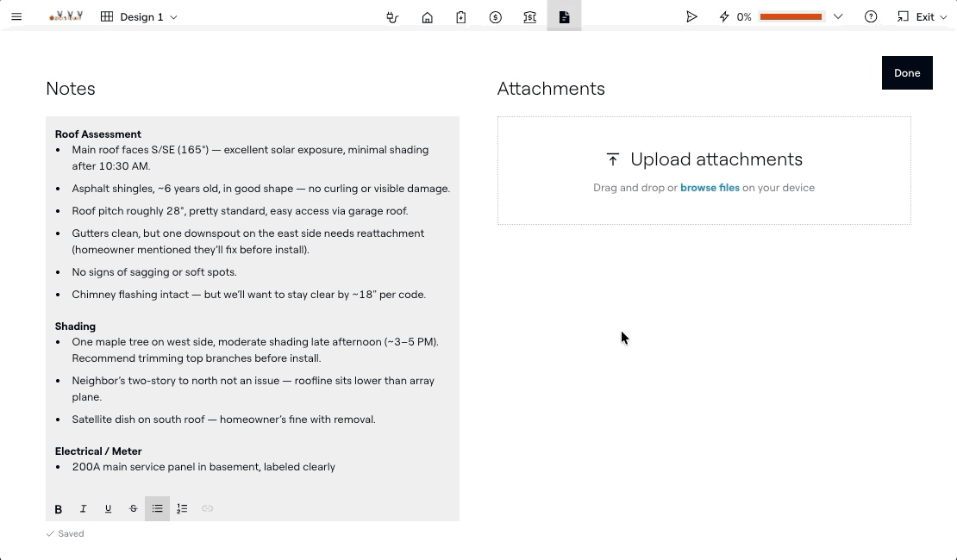Run simulation with the play icon

pyautogui.click(x=691, y=16)
